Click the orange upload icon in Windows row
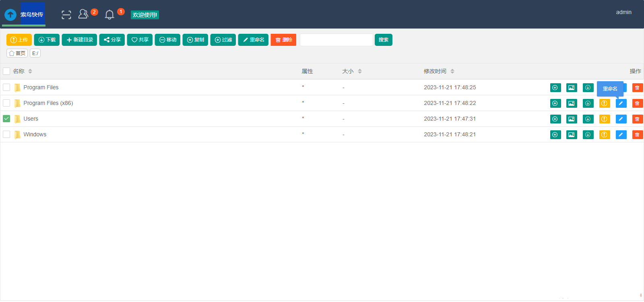This screenshot has height=302, width=644. (x=604, y=135)
